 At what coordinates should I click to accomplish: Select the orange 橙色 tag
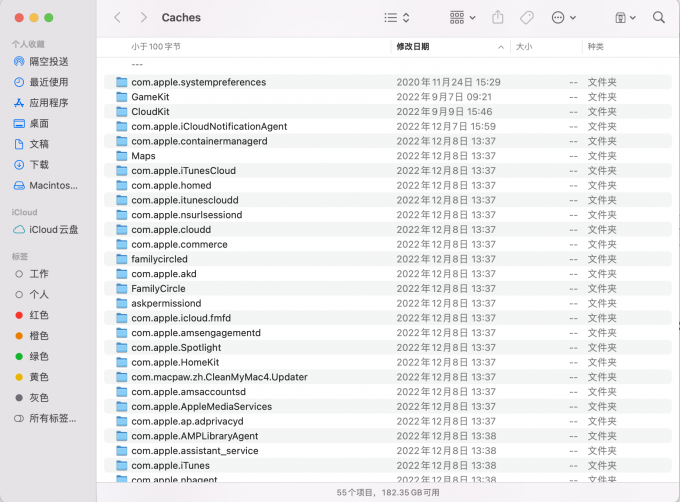(x=31, y=336)
